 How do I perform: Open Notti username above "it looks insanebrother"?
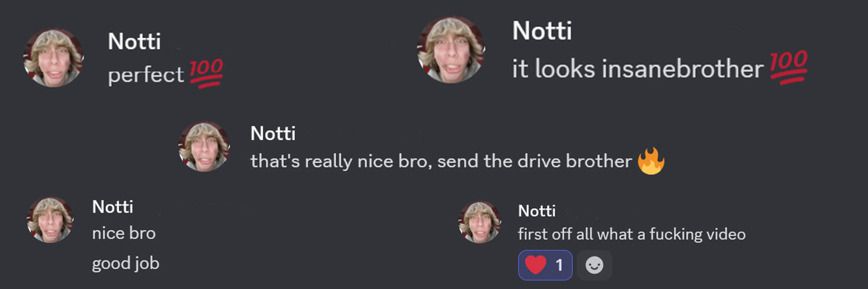click(x=542, y=31)
